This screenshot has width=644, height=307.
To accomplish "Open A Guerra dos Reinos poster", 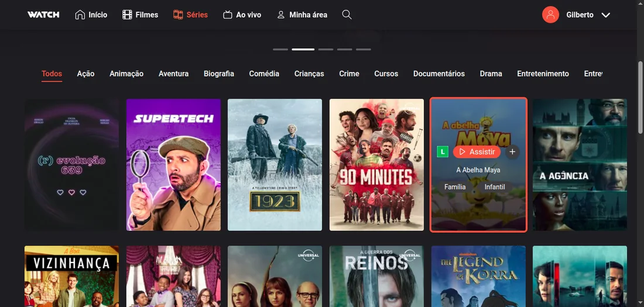I will pyautogui.click(x=376, y=276).
